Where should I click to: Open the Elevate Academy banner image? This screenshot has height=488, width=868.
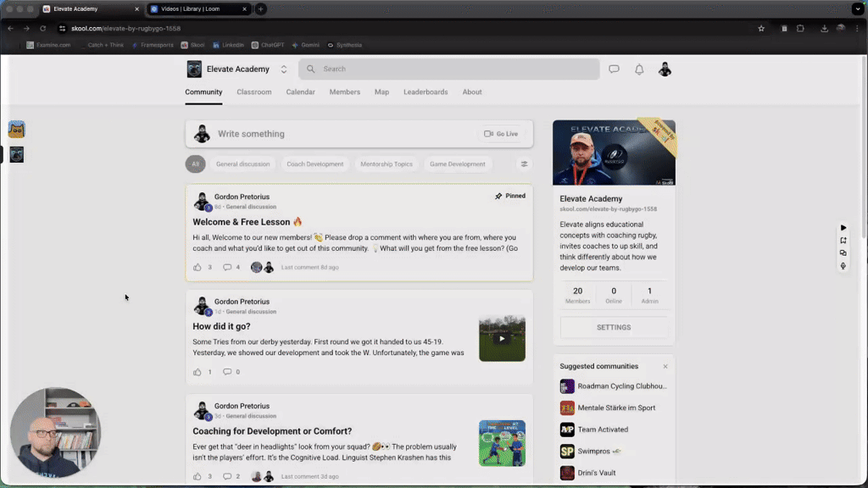pyautogui.click(x=614, y=152)
